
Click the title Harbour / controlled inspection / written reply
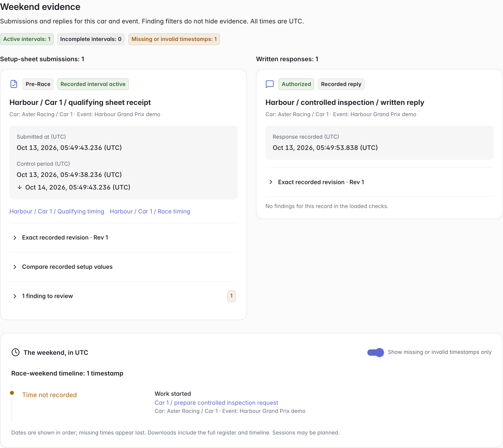tap(345, 102)
